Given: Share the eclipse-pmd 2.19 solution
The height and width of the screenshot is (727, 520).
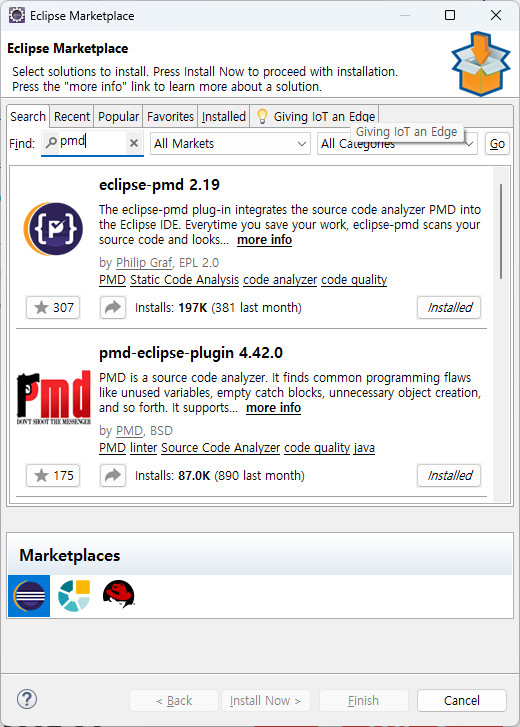Looking at the screenshot, I should [x=113, y=307].
